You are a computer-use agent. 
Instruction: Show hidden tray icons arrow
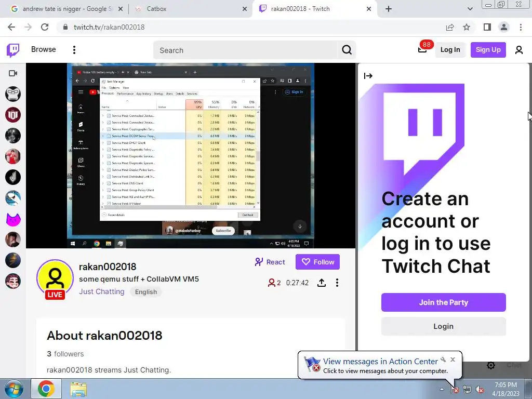click(x=442, y=389)
